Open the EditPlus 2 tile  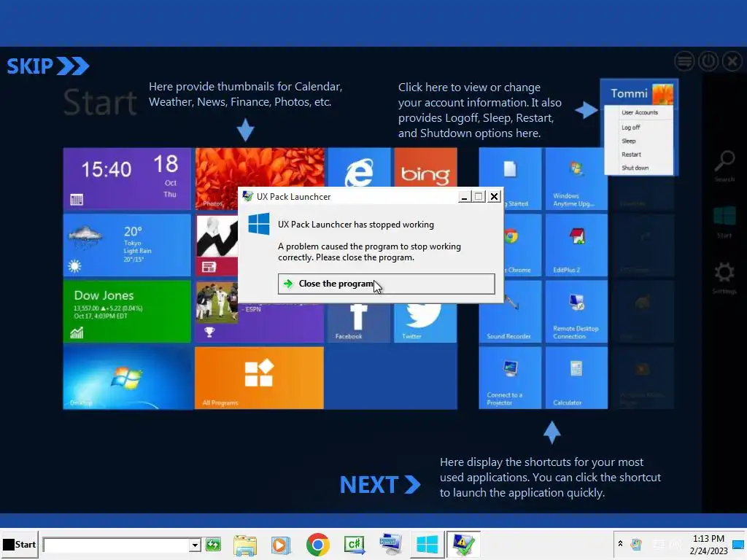point(576,245)
